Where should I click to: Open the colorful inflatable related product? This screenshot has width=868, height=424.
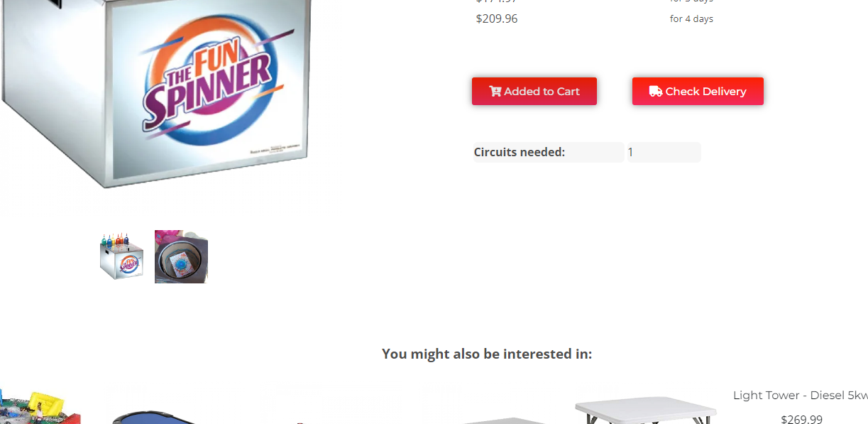[x=40, y=407]
